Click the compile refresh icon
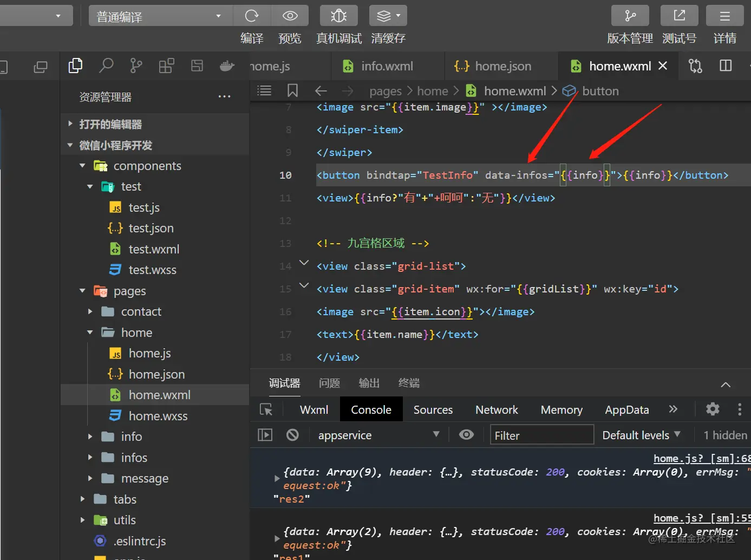751x560 pixels. [x=252, y=16]
